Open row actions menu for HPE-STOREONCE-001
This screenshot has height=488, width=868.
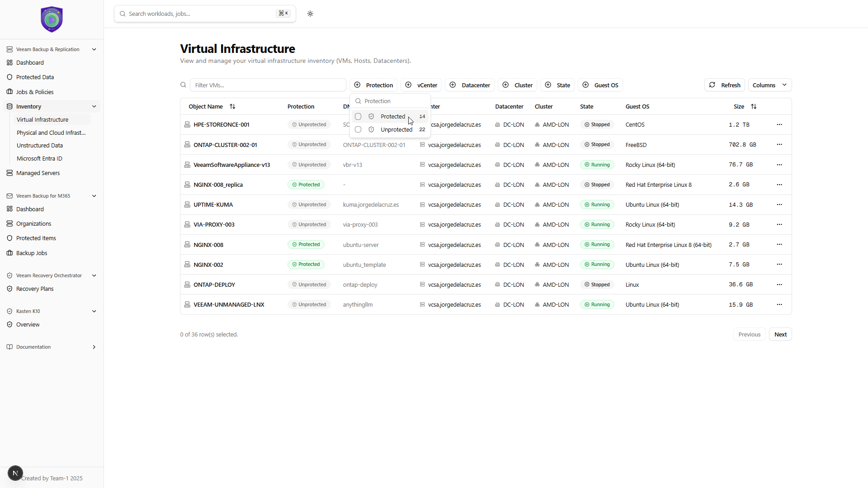pyautogui.click(x=779, y=124)
